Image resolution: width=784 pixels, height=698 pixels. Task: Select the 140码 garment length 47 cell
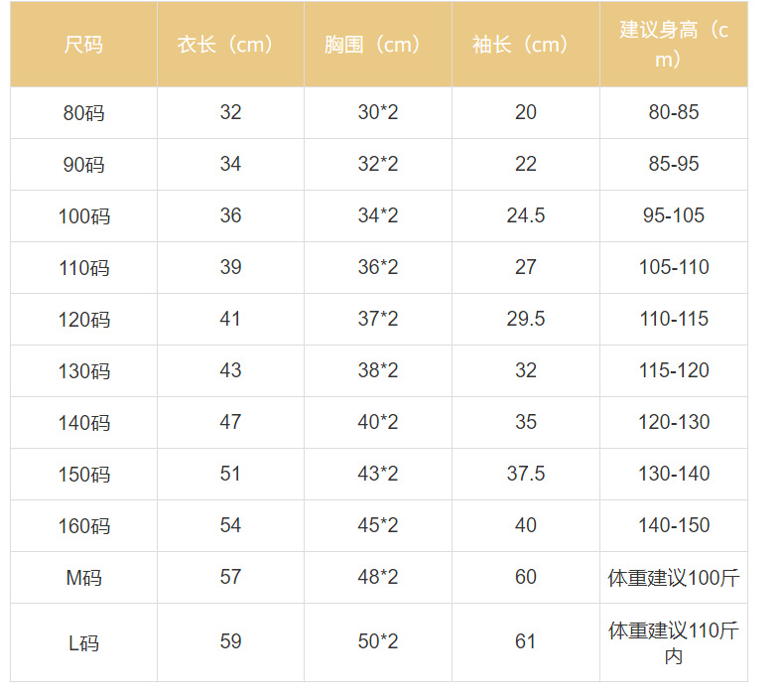coord(230,422)
